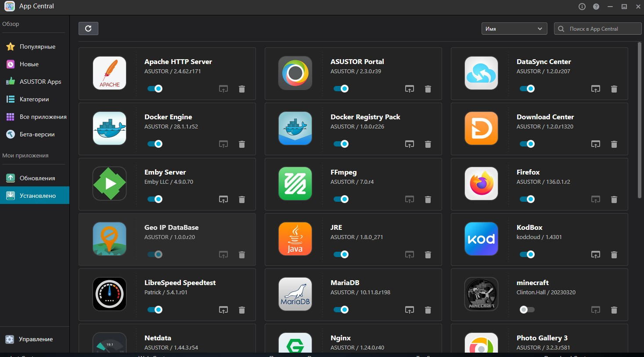This screenshot has width=644, height=357.
Task: Click the magnifier icon in search box
Action: (x=561, y=29)
